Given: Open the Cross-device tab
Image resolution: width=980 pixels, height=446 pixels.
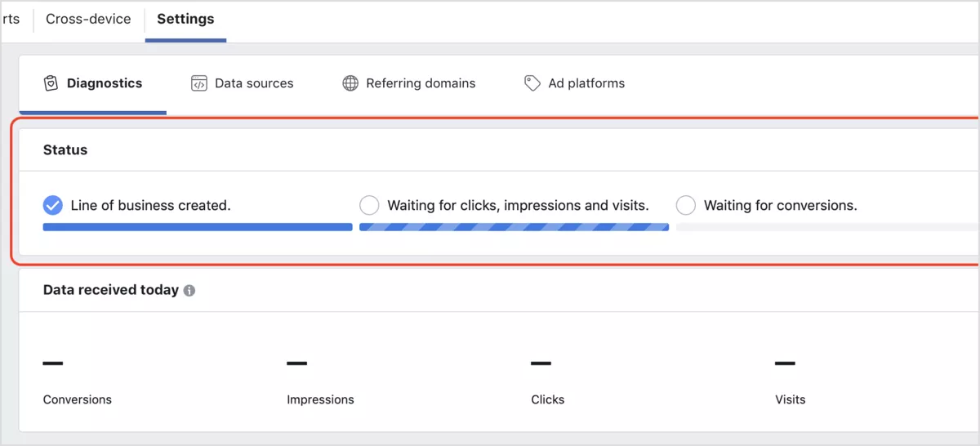Looking at the screenshot, I should coord(88,19).
